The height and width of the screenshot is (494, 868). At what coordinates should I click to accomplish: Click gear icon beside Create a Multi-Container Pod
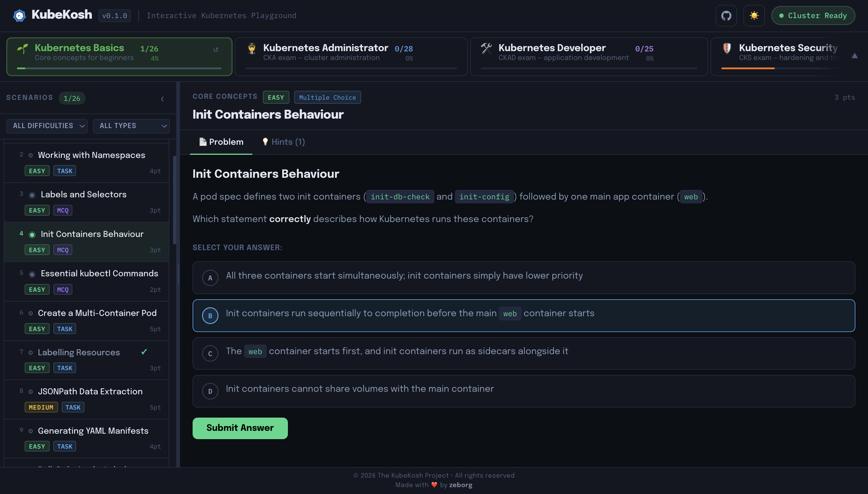30,313
